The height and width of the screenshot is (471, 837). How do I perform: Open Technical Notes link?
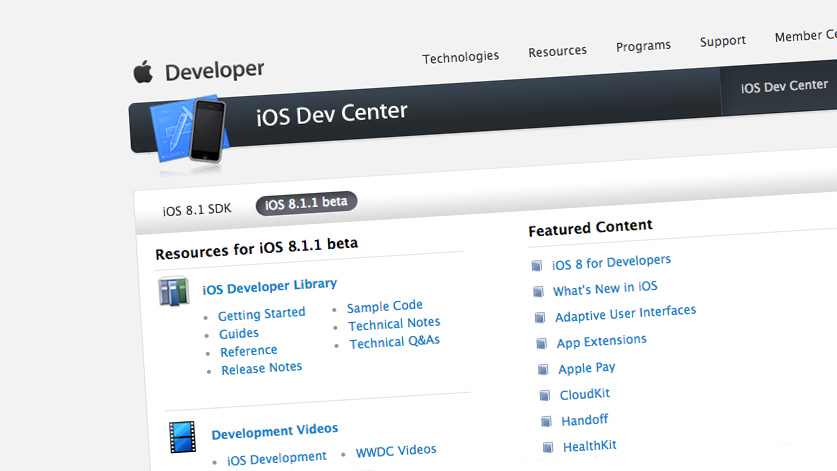pos(394,324)
